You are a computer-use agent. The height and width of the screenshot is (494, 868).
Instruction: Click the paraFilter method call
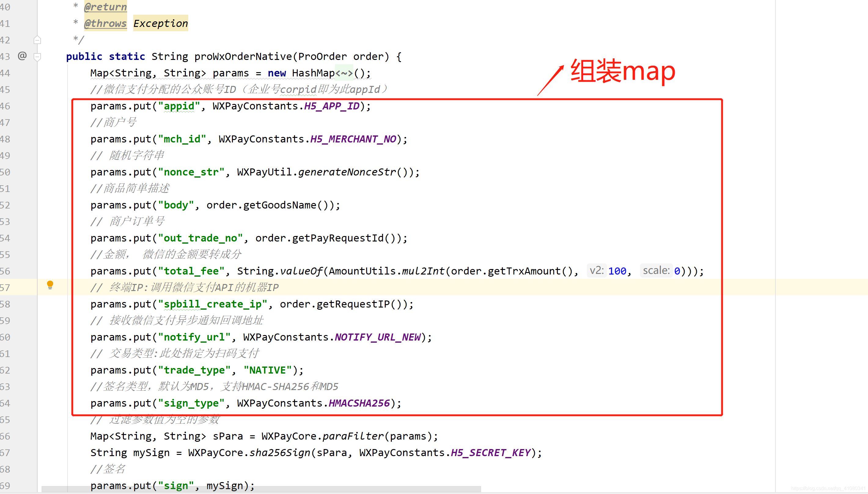coord(353,436)
